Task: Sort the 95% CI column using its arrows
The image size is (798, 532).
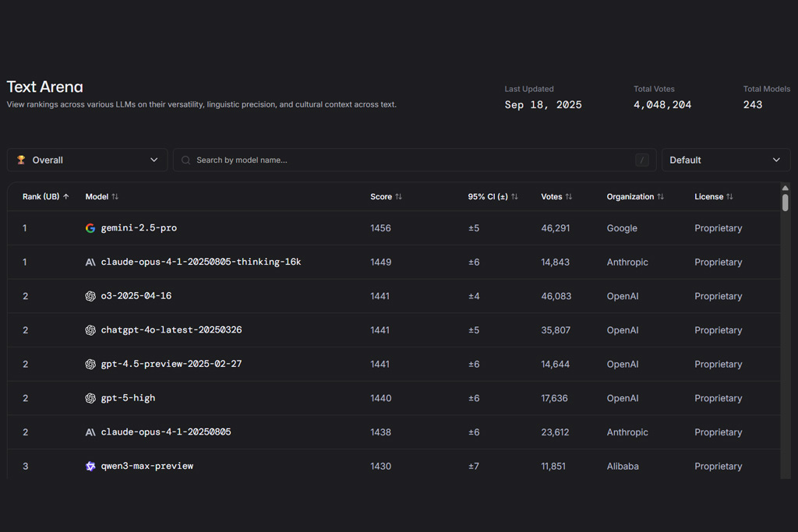Action: (x=514, y=197)
